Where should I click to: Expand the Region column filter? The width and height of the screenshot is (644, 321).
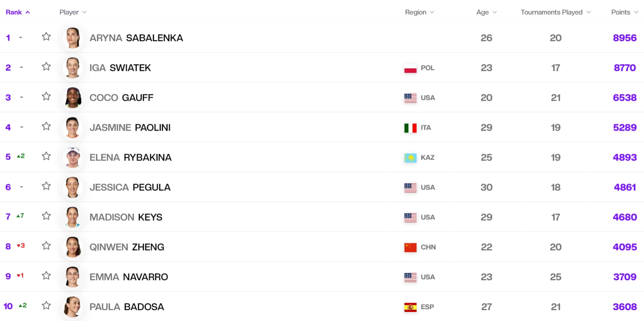click(x=420, y=12)
